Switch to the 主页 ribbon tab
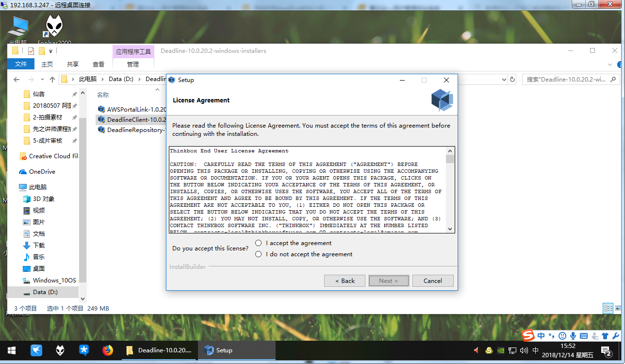This screenshot has width=625, height=364. [x=47, y=64]
